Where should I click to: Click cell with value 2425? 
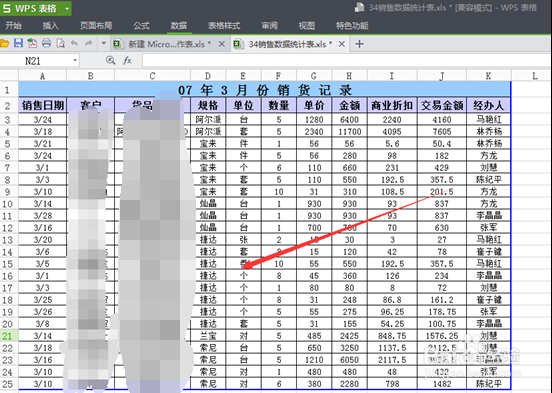[349, 336]
